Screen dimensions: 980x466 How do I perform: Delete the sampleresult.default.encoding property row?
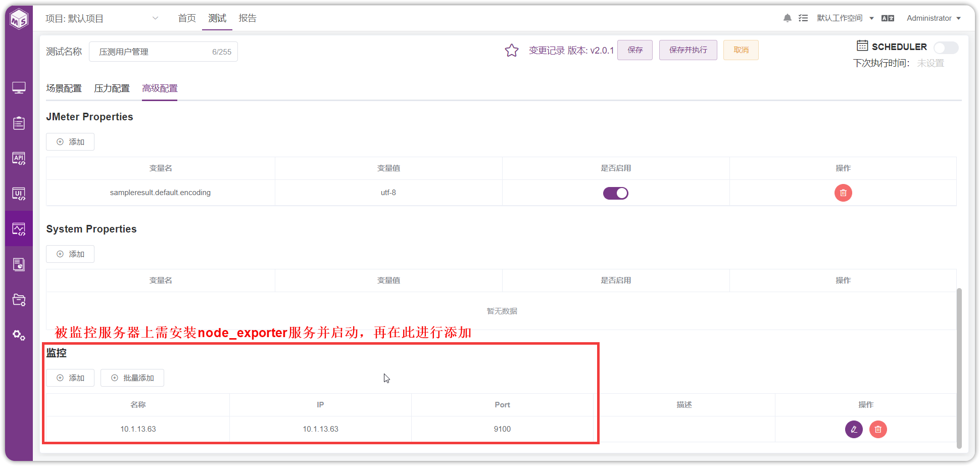pos(843,193)
